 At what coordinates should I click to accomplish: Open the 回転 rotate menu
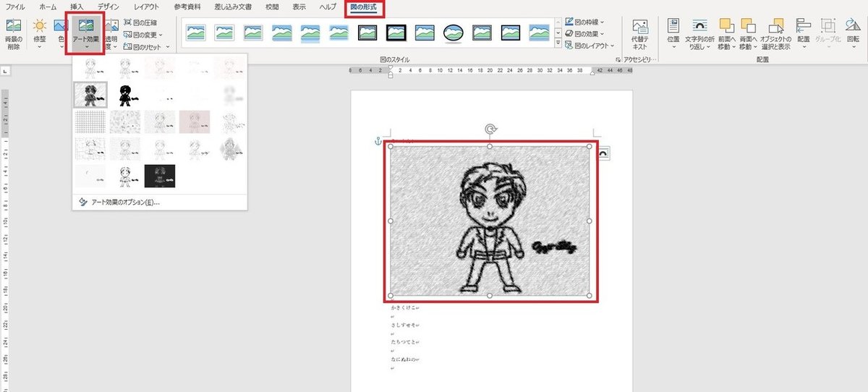point(853,33)
